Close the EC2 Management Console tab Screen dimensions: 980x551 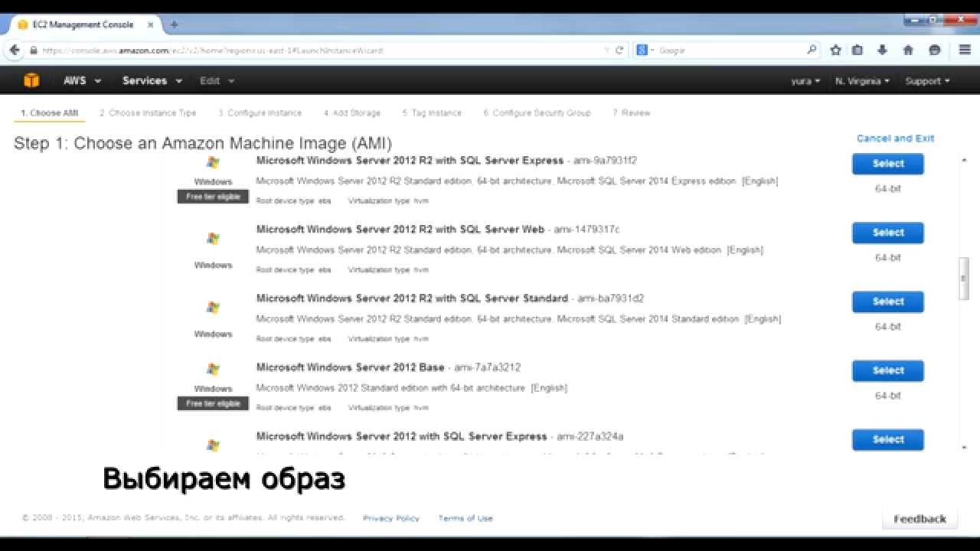pos(151,24)
